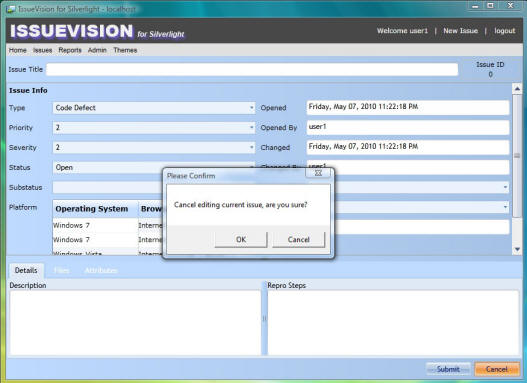The image size is (527, 383).
Task: Click the orange Cancel button at bottom
Action: 496,369
